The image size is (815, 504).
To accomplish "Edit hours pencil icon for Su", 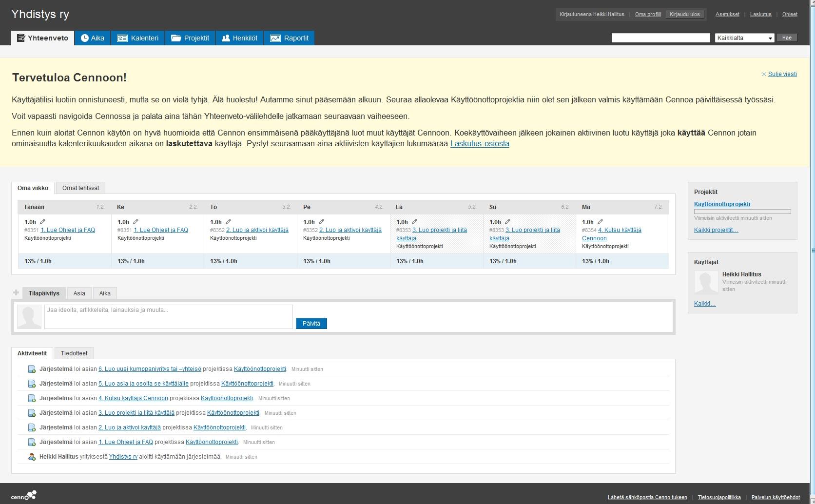I will (x=507, y=222).
